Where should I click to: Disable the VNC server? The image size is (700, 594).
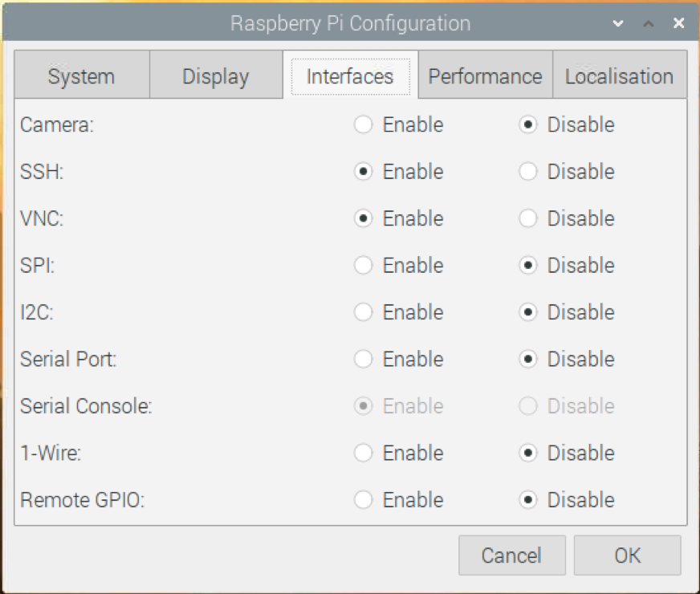(x=528, y=218)
